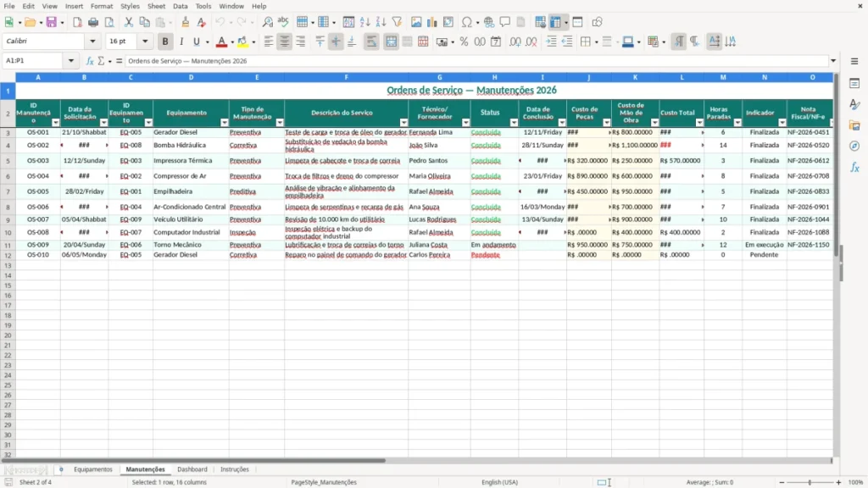Open font color dropdown arrow

(x=232, y=42)
